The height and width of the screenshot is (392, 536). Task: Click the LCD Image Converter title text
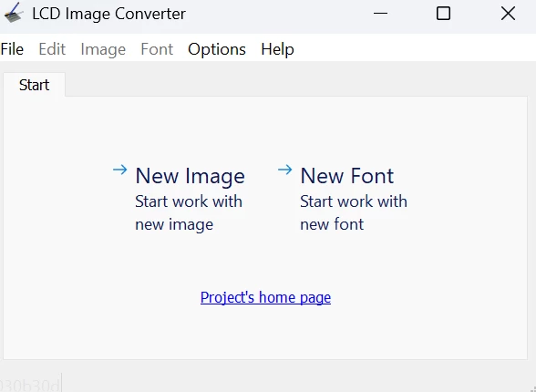[x=109, y=14]
